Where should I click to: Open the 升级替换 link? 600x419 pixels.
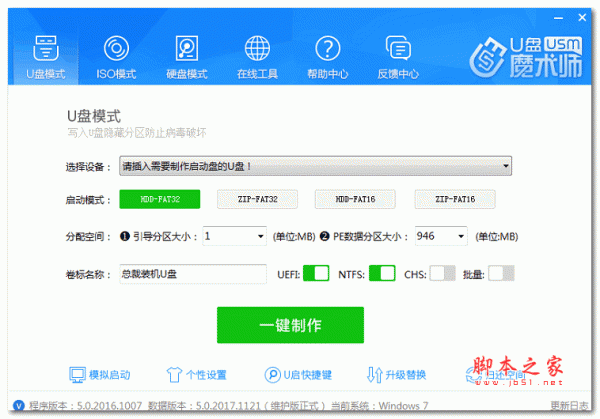coord(406,375)
